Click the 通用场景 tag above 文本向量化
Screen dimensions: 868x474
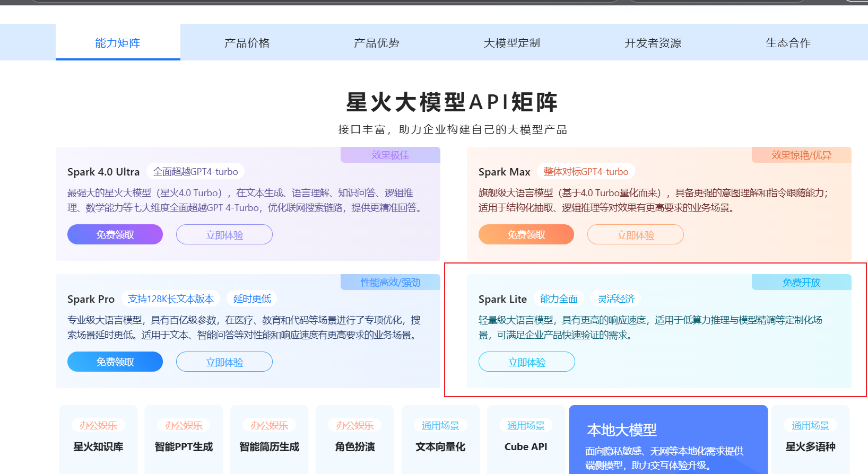pyautogui.click(x=440, y=425)
